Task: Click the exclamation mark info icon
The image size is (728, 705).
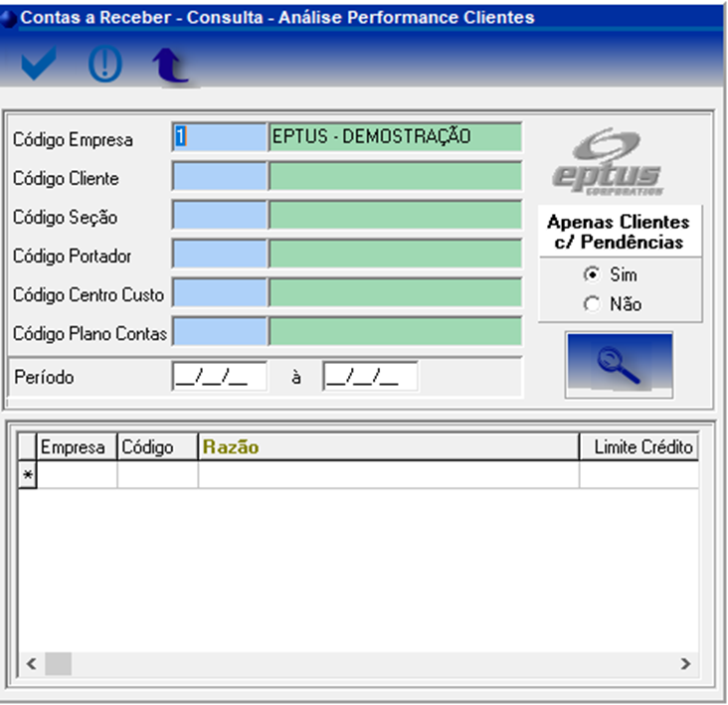Action: [104, 65]
